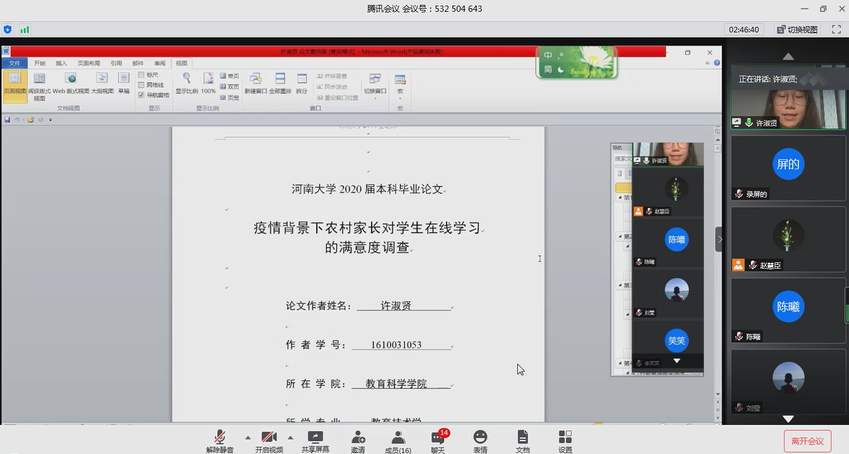Open 聊天 chat with 14 unread

[438, 442]
